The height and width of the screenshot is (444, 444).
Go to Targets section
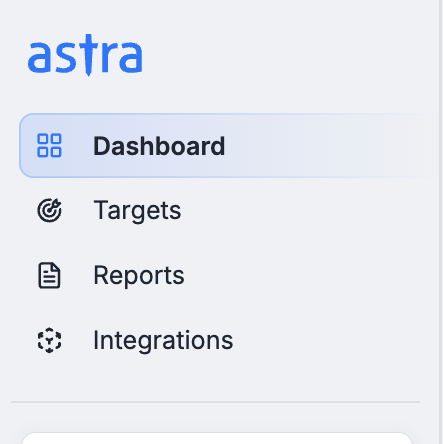pos(137,211)
